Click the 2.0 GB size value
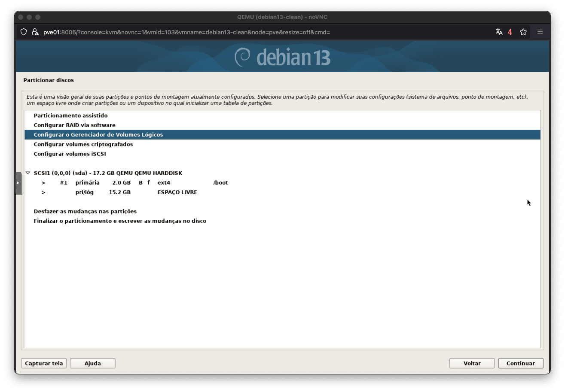Screen dimensions: 565x392 [121, 182]
